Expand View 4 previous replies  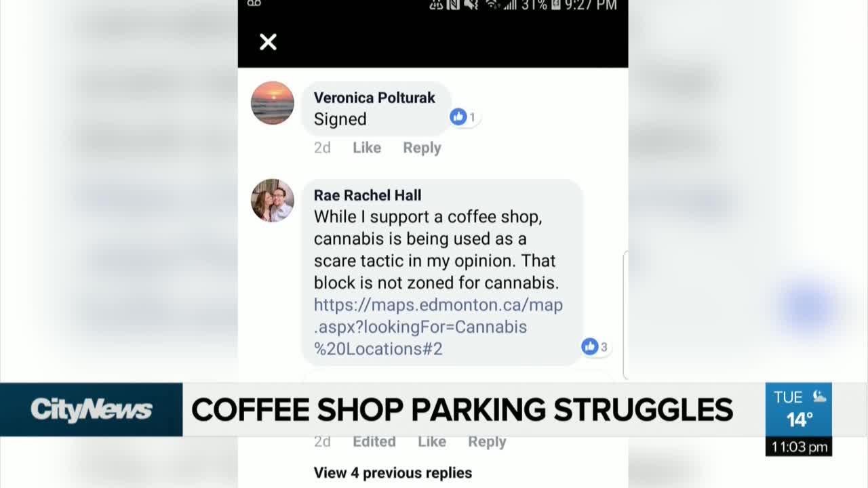[x=393, y=472]
